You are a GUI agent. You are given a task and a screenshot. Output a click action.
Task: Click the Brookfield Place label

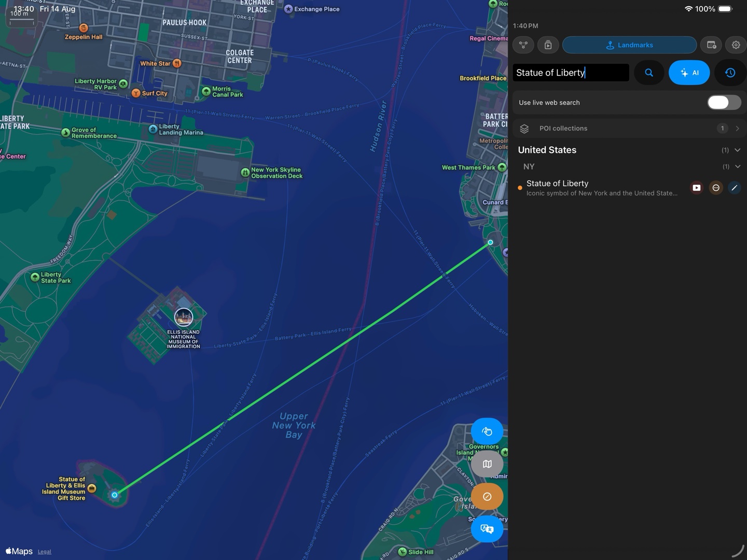[483, 78]
